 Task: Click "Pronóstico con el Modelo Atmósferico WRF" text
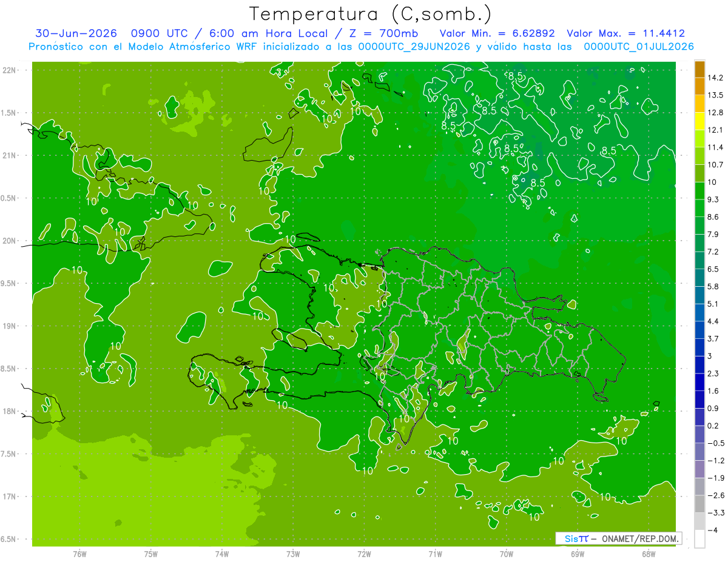pos(144,47)
